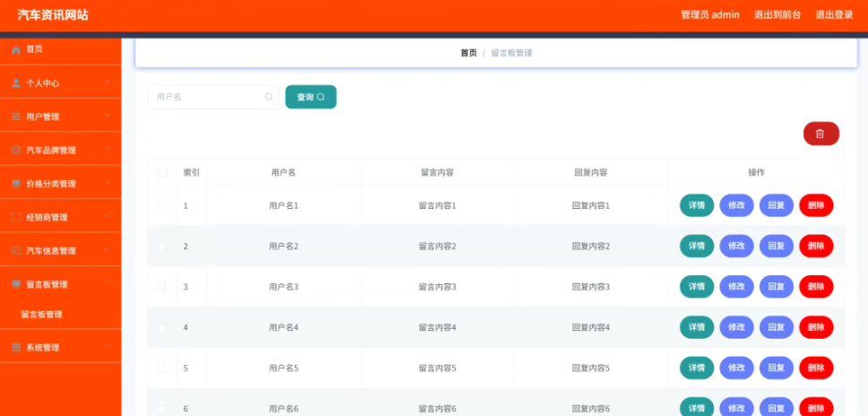Check the box for row 用户名5
Image resolution: width=868 pixels, height=416 pixels.
pos(161,368)
